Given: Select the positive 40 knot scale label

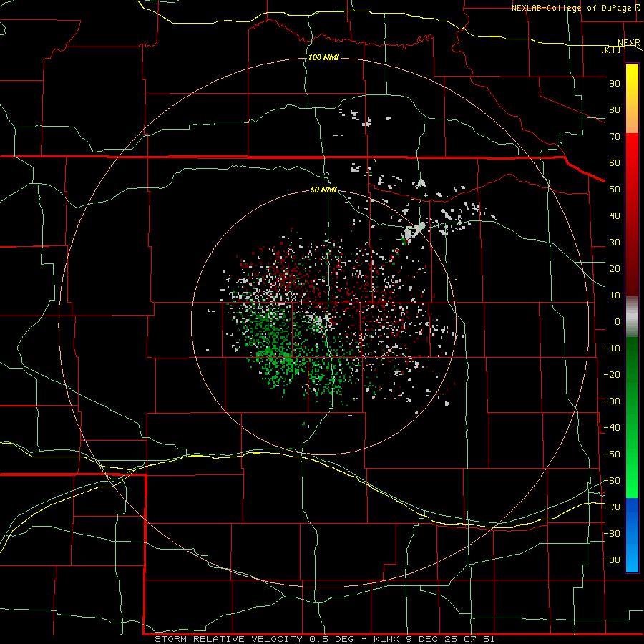Looking at the screenshot, I should 615,215.
